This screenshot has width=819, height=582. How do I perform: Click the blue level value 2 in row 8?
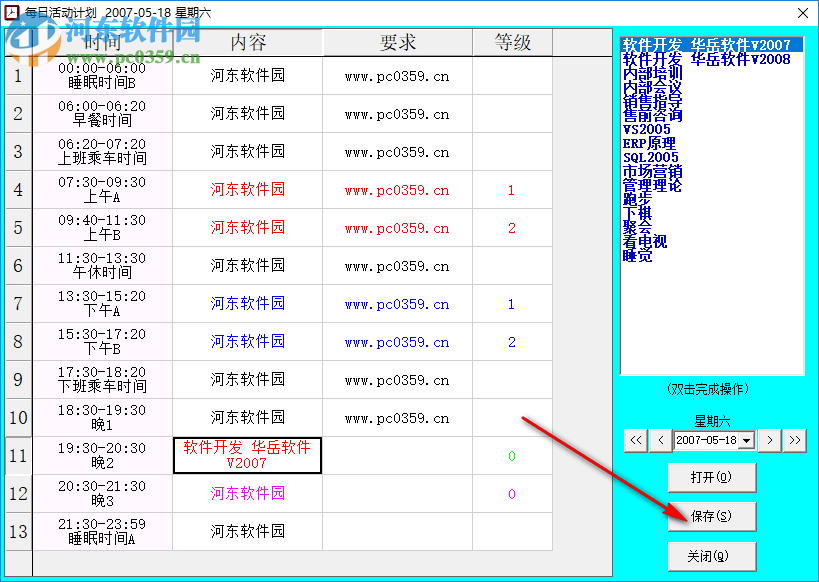click(x=512, y=342)
